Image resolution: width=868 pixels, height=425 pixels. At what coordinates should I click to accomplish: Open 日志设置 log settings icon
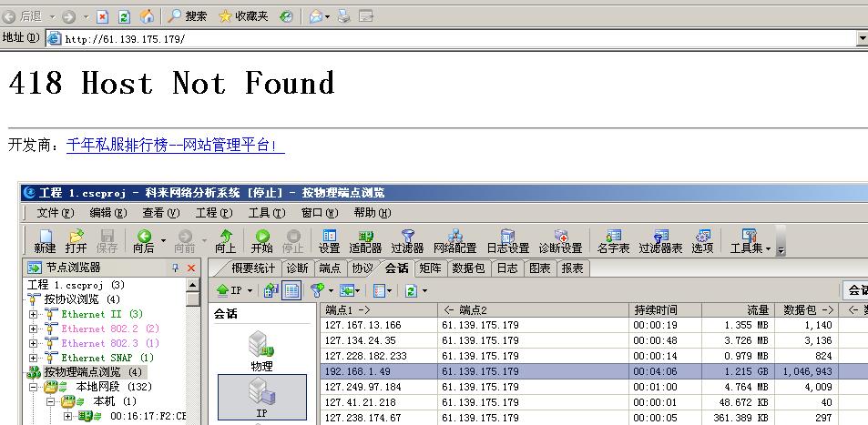508,242
